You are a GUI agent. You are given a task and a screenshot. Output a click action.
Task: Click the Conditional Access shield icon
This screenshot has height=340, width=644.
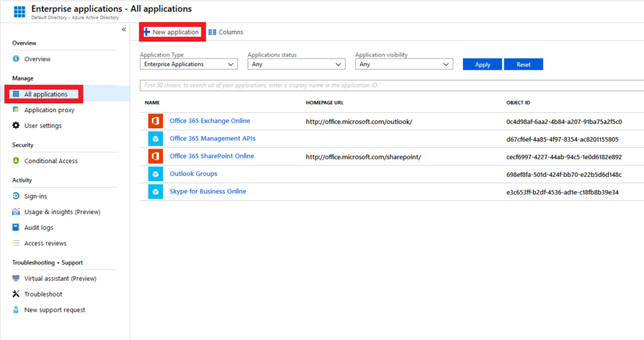(x=16, y=161)
